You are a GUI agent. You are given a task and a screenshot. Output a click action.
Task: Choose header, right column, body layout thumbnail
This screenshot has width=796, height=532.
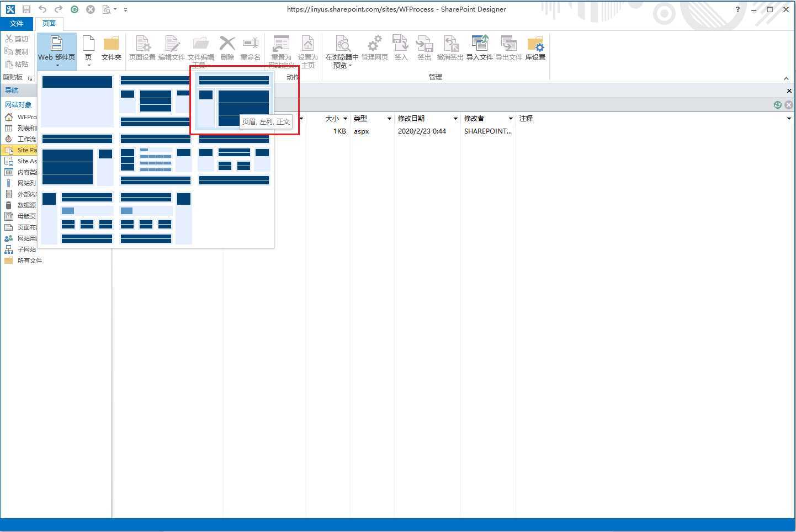(x=77, y=159)
